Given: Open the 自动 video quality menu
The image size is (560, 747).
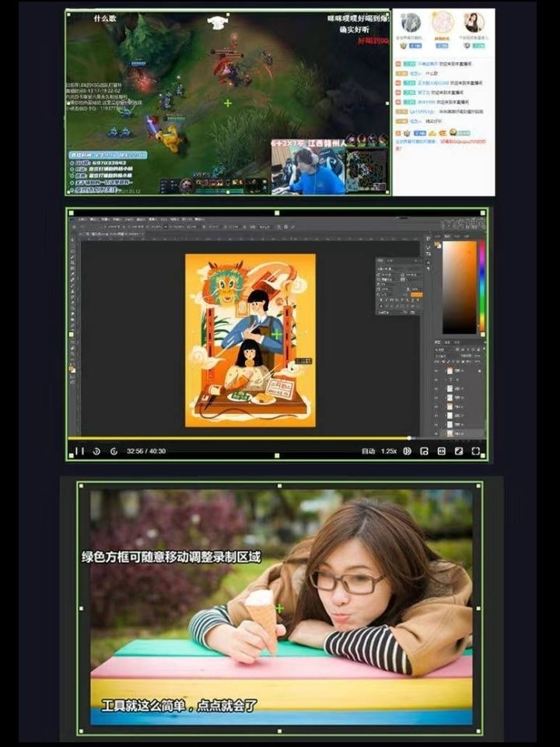Looking at the screenshot, I should pyautogui.click(x=368, y=451).
